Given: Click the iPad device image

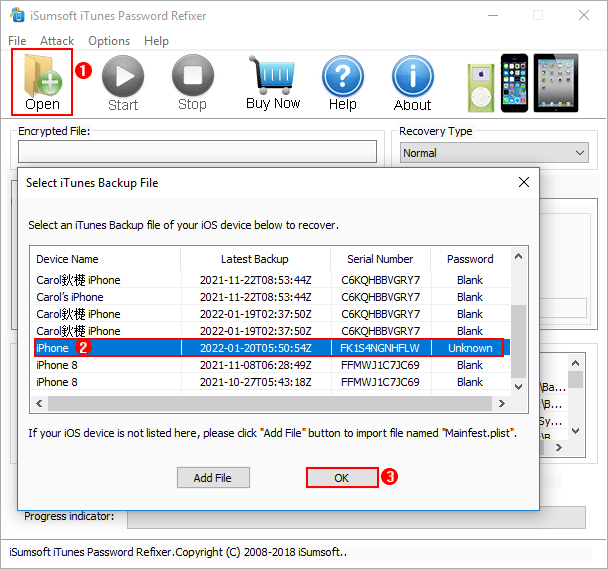Looking at the screenshot, I should click(x=556, y=83).
